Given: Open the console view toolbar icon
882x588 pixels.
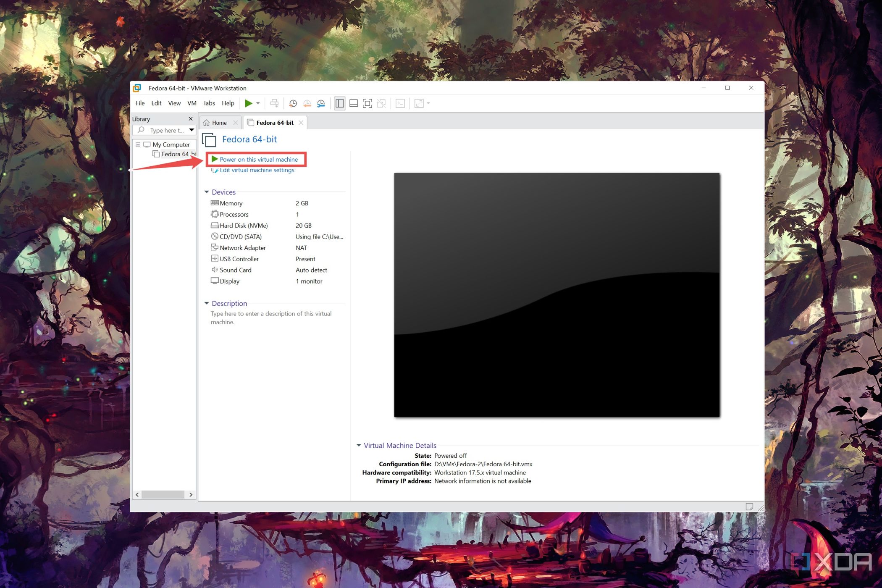Looking at the screenshot, I should tap(400, 103).
